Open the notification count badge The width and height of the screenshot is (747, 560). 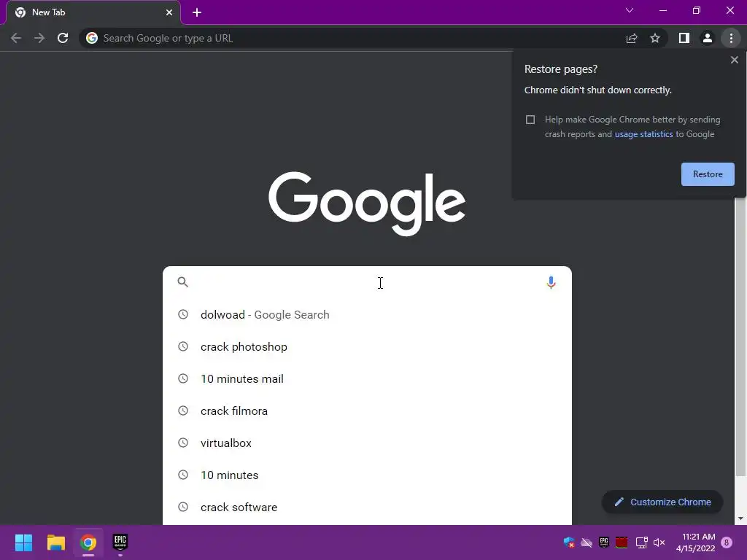pyautogui.click(x=727, y=542)
